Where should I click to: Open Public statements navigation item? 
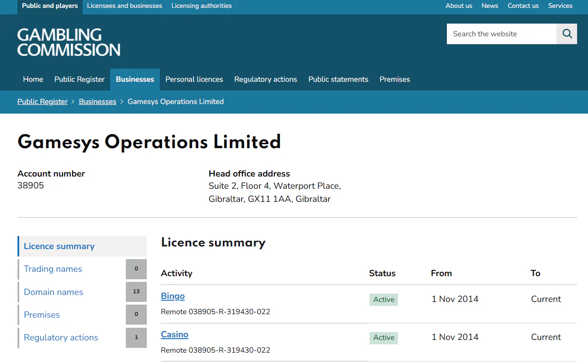coord(338,79)
